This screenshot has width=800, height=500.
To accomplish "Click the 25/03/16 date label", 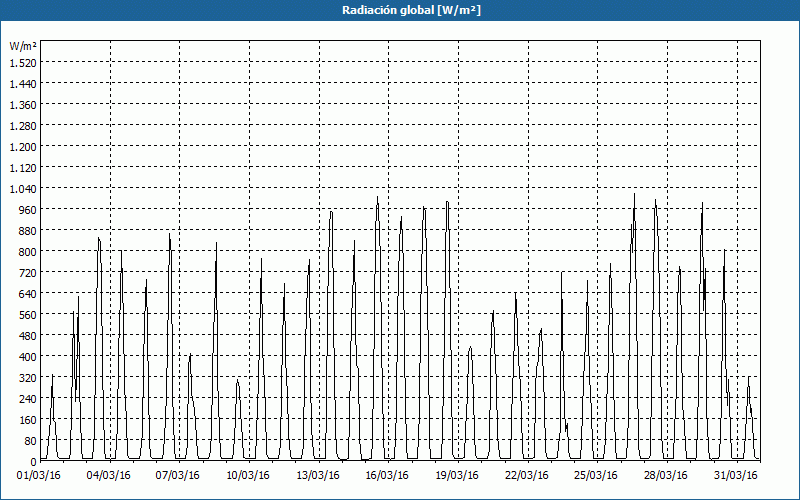I will tap(596, 476).
